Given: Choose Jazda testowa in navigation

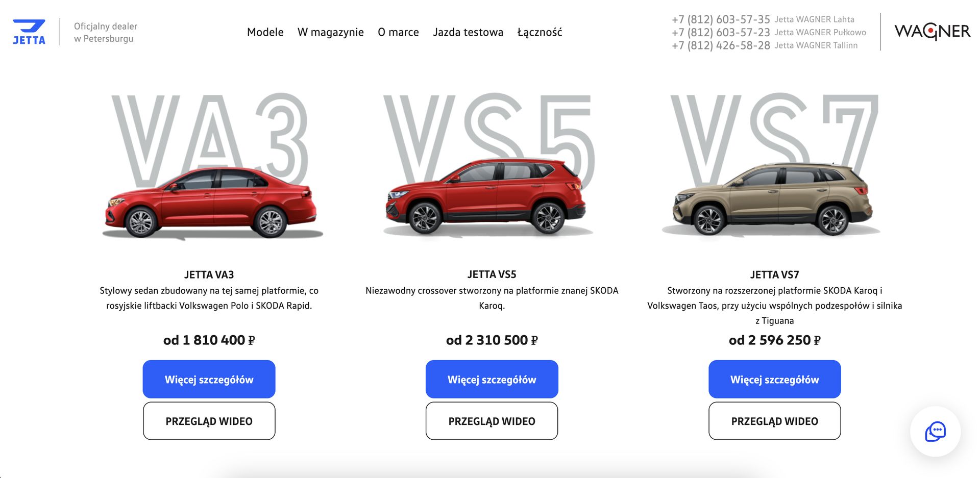Looking at the screenshot, I should (x=468, y=32).
